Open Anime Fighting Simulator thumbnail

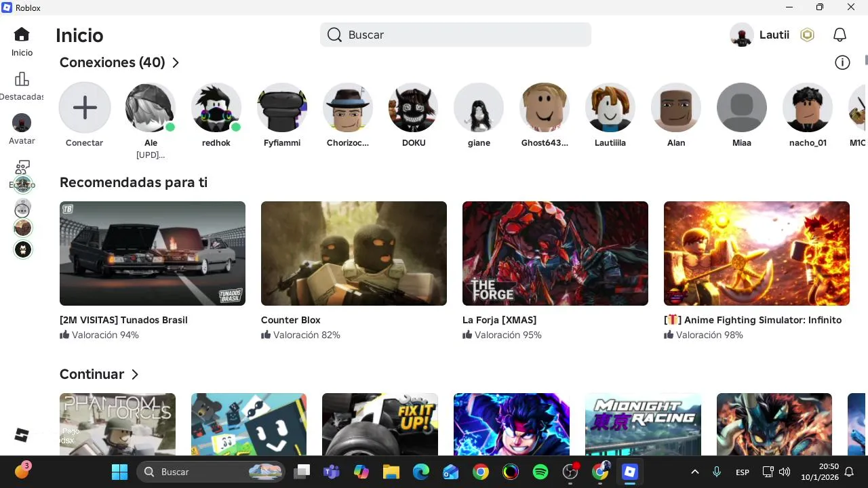[757, 253]
